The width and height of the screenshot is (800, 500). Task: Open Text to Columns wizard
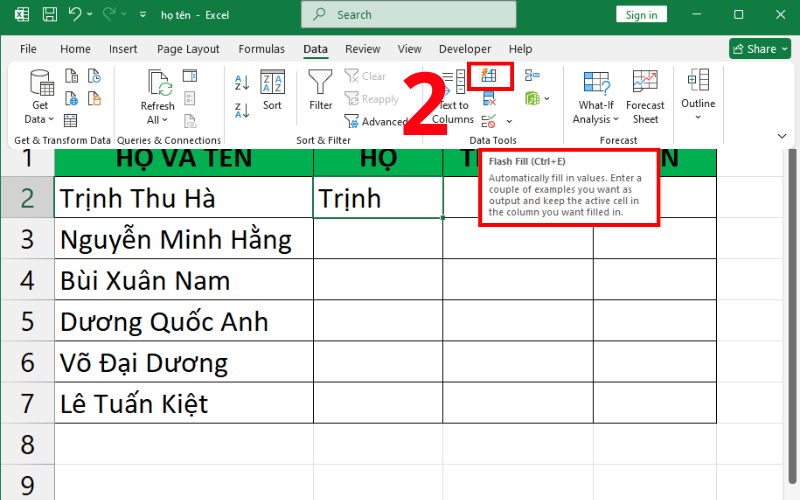pos(453,97)
